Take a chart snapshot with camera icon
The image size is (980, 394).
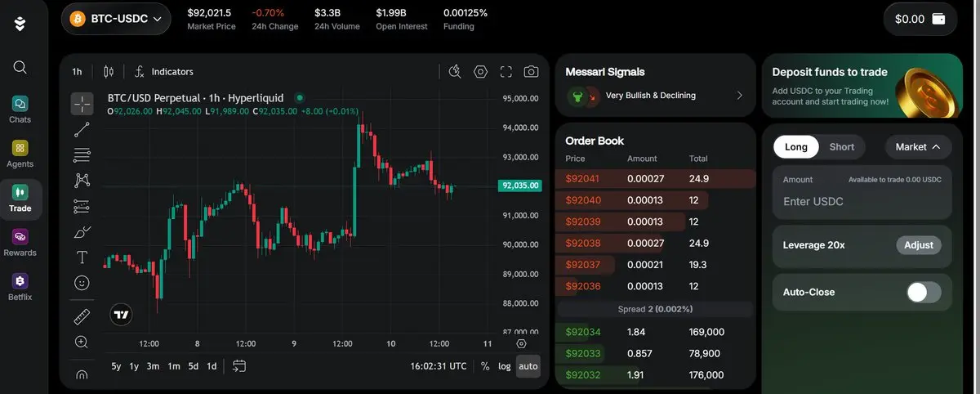click(x=532, y=71)
